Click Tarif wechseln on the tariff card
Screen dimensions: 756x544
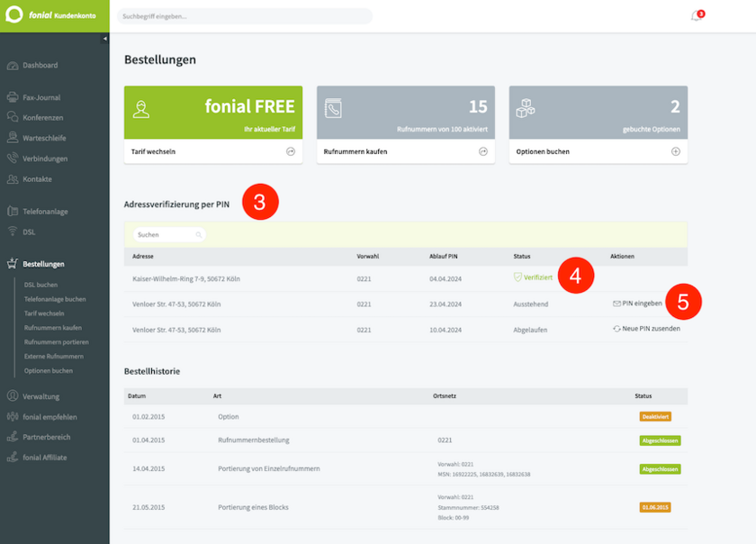tap(153, 151)
